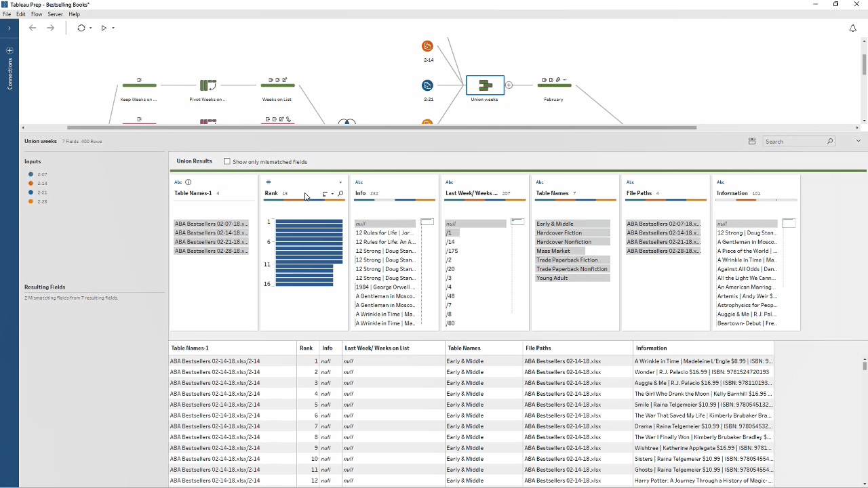Click the Search fields input box
The width and height of the screenshot is (868, 488).
[x=794, y=142]
